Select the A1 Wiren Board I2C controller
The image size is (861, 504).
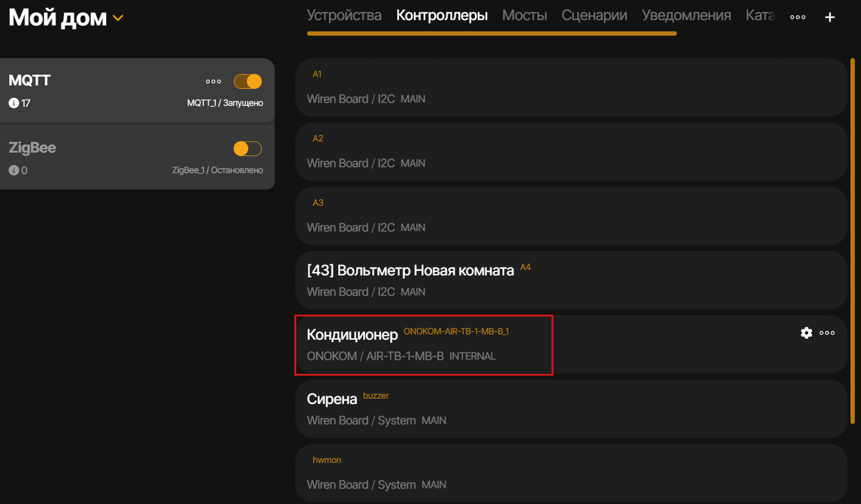571,87
